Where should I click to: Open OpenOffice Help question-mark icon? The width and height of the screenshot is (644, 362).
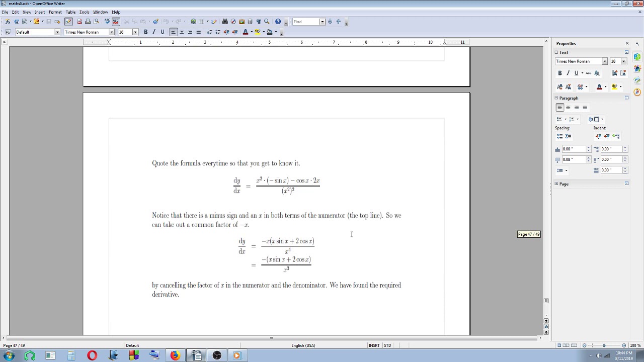(278, 22)
